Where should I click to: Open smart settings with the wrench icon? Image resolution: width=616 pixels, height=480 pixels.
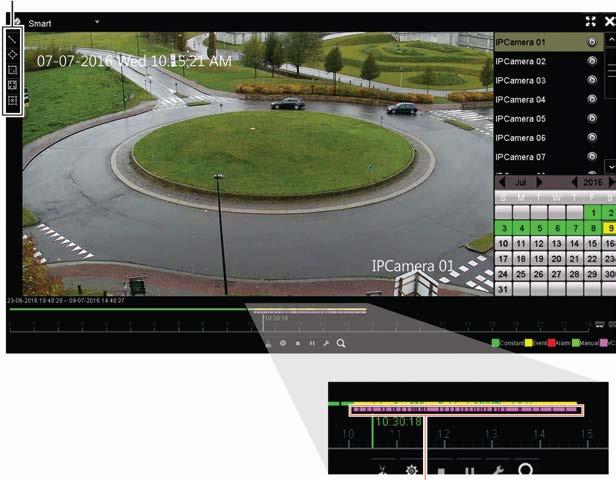pyautogui.click(x=326, y=343)
